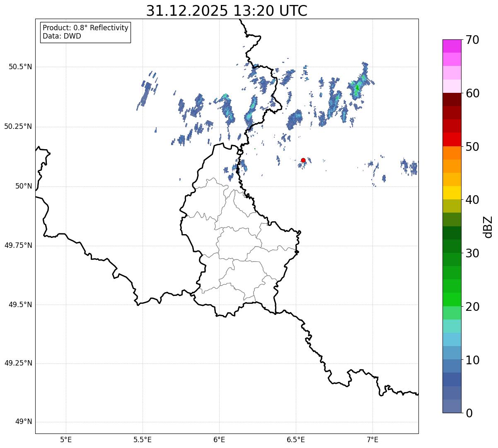This screenshot has width=498, height=448.
Task: Click the "6.5°E" longitude label
Action: tap(296, 440)
